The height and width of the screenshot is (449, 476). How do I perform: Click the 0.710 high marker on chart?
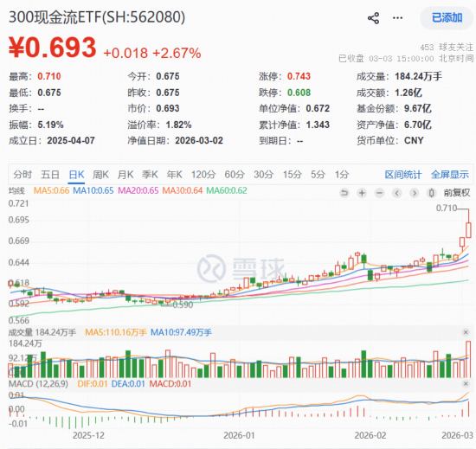pos(447,208)
